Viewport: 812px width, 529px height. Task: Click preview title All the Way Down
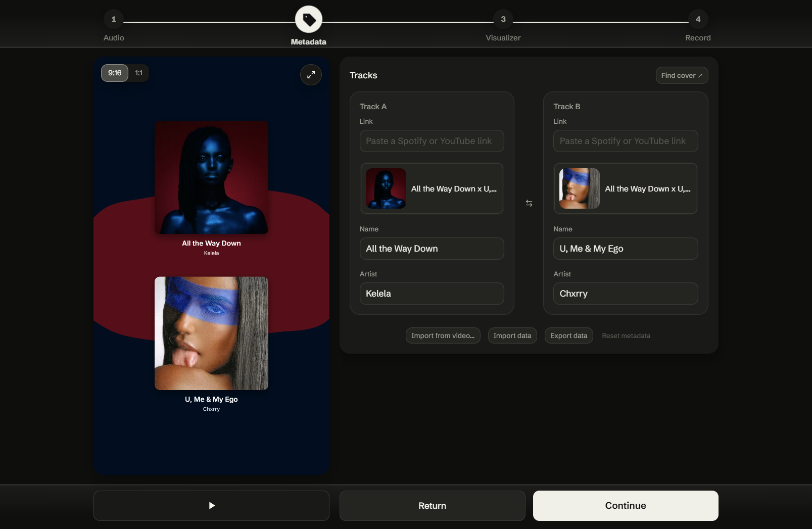point(211,243)
